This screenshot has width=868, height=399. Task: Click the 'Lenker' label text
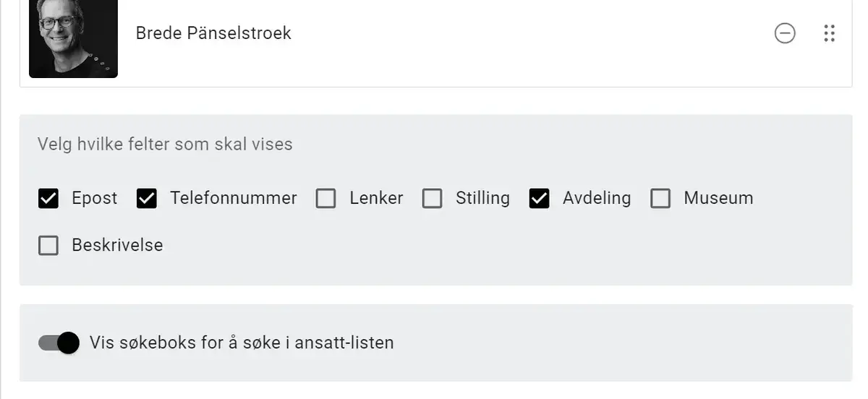376,198
